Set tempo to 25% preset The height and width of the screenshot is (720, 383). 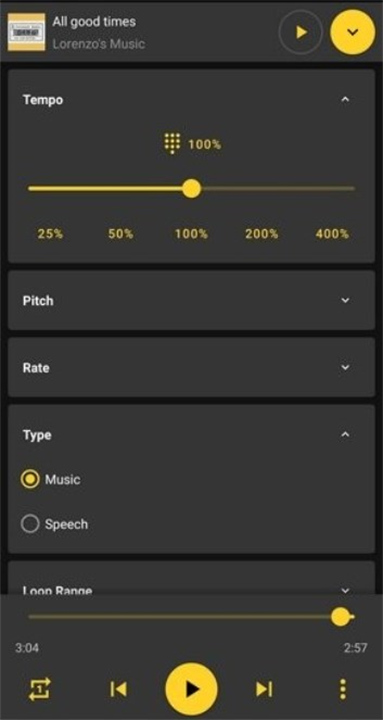tap(51, 234)
